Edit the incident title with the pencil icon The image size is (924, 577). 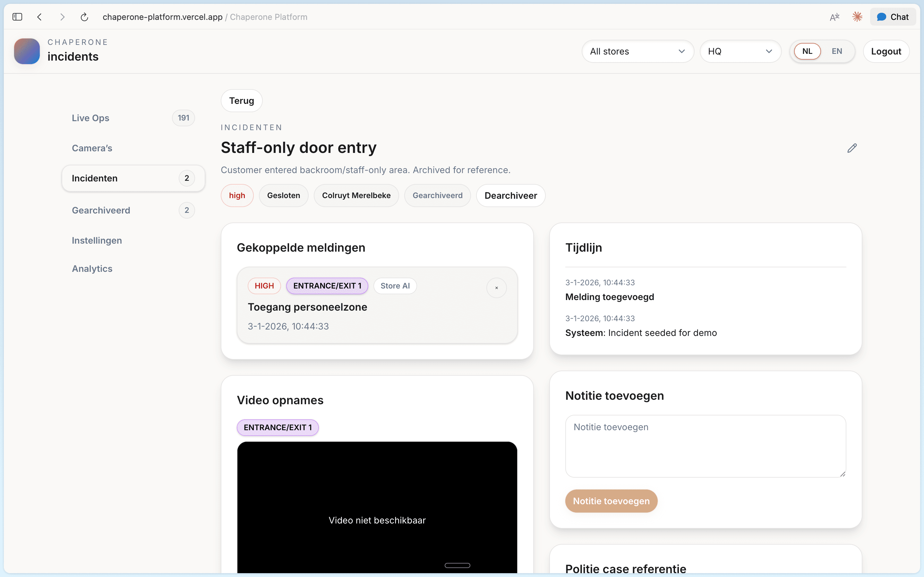click(852, 148)
